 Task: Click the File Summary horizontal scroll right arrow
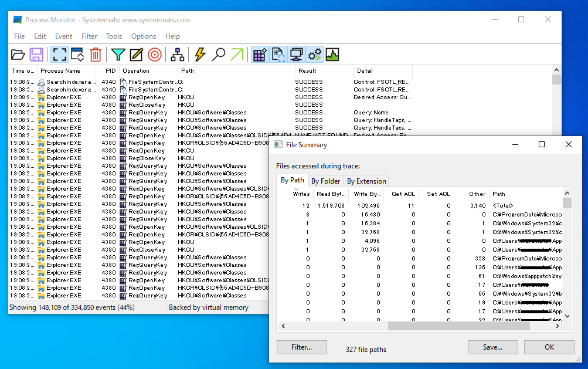pos(558,326)
